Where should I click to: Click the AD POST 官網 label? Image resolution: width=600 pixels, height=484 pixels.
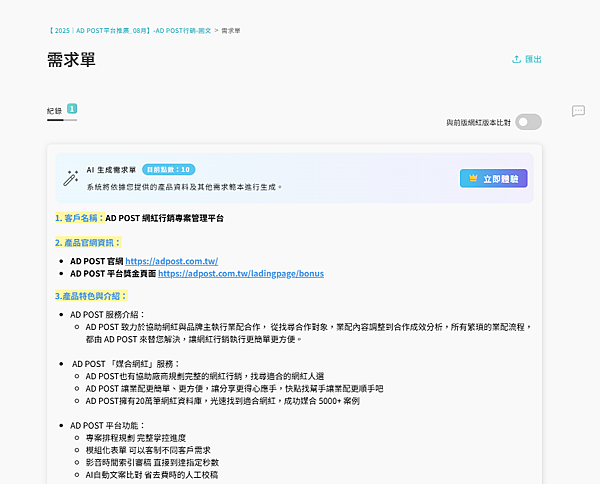pyautogui.click(x=96, y=261)
